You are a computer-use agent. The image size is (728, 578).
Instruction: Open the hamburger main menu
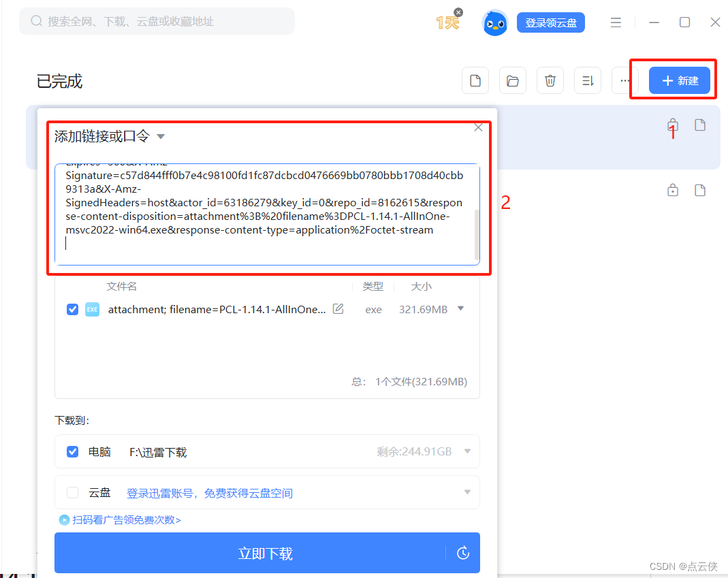coord(616,22)
